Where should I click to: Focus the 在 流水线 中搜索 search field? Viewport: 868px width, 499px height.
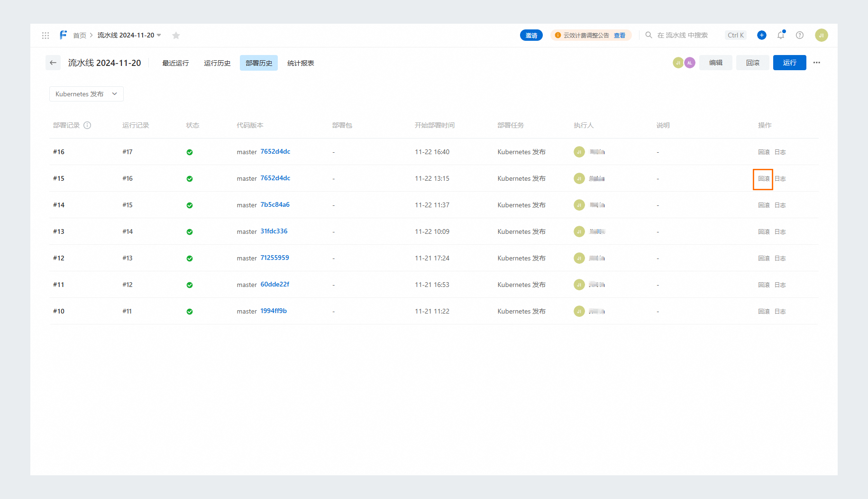(683, 36)
